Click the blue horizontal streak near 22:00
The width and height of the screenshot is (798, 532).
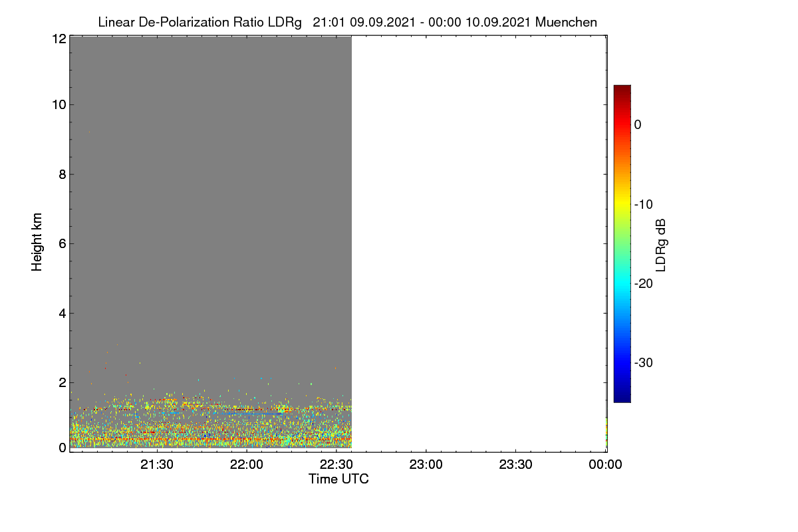coord(253,414)
